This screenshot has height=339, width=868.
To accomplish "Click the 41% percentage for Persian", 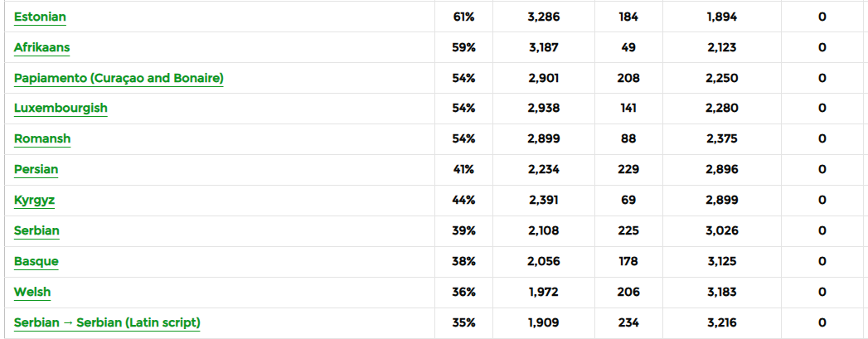I will click(x=463, y=170).
